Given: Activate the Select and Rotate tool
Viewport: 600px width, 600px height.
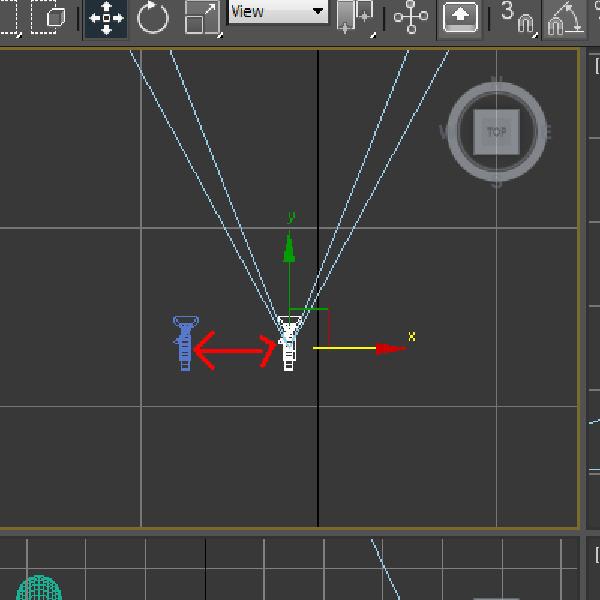Looking at the screenshot, I should [153, 18].
